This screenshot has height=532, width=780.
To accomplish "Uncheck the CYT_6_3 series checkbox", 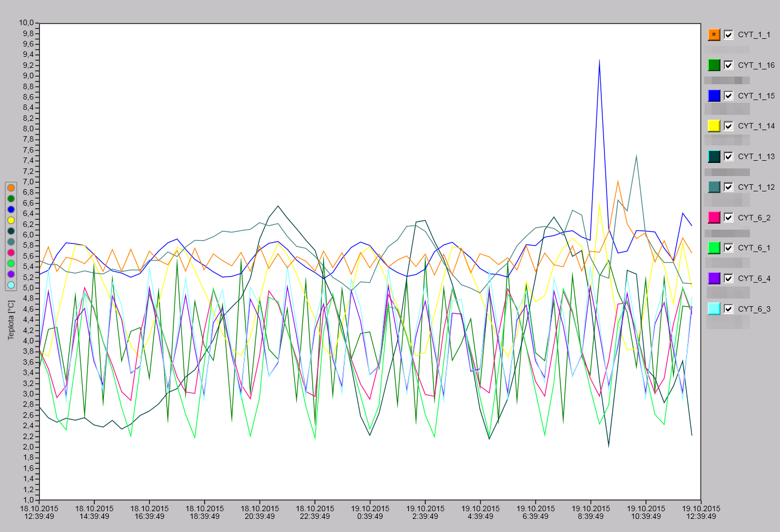I will [729, 309].
